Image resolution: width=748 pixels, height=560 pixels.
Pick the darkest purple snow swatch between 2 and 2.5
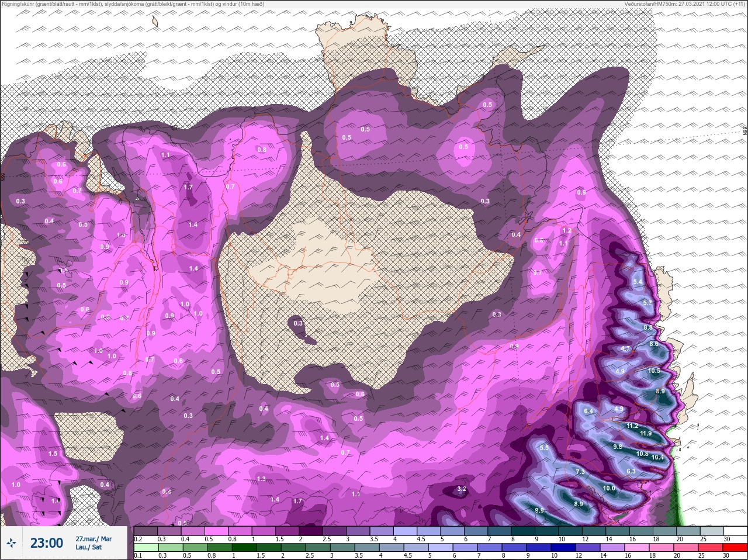312,531
